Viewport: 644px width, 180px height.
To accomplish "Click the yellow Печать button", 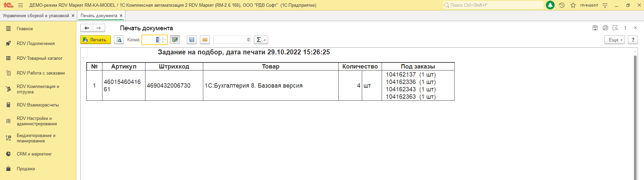I will click(95, 40).
